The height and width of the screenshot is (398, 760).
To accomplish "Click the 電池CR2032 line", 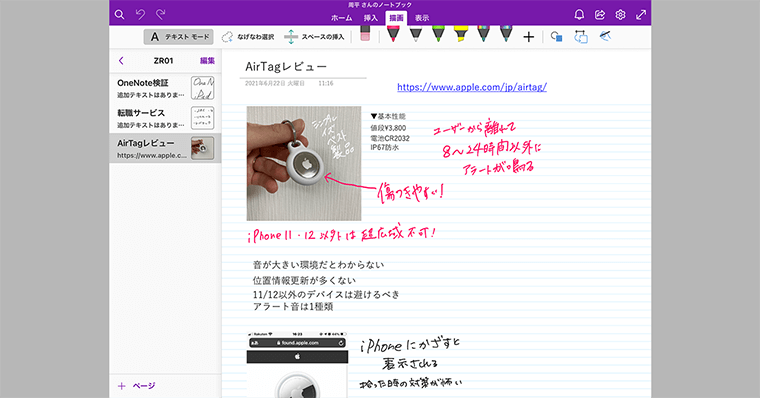I will [x=390, y=138].
